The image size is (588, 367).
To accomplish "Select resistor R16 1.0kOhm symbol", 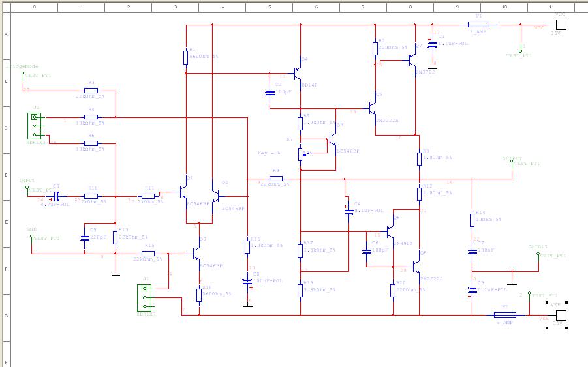I will pyautogui.click(x=247, y=247).
